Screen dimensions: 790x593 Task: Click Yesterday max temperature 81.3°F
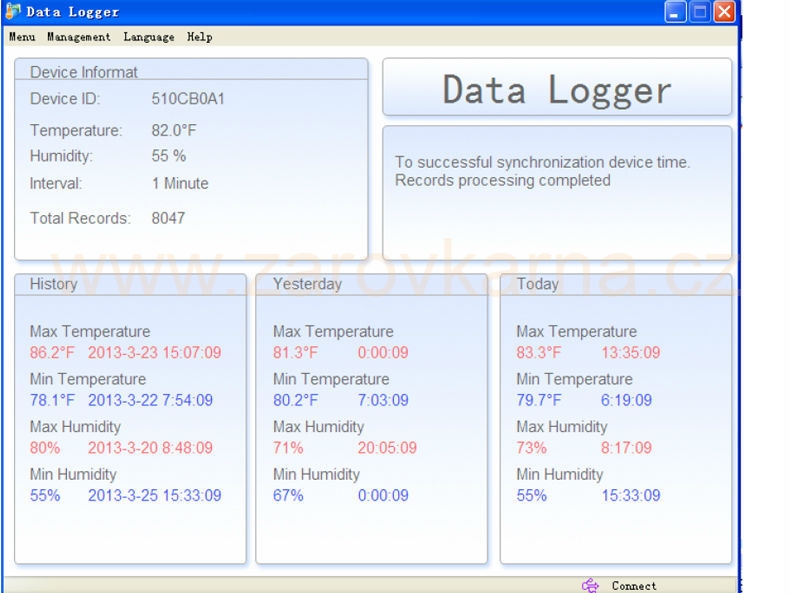click(x=295, y=353)
